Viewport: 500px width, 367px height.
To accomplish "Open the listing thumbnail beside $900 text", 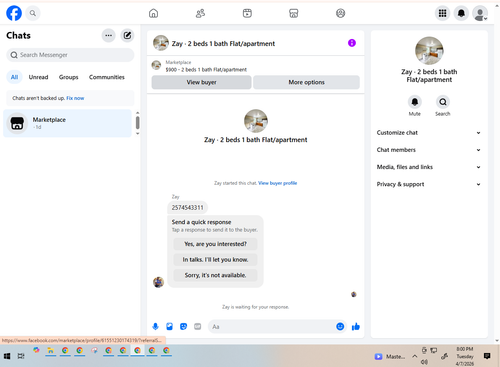I will [x=156, y=65].
